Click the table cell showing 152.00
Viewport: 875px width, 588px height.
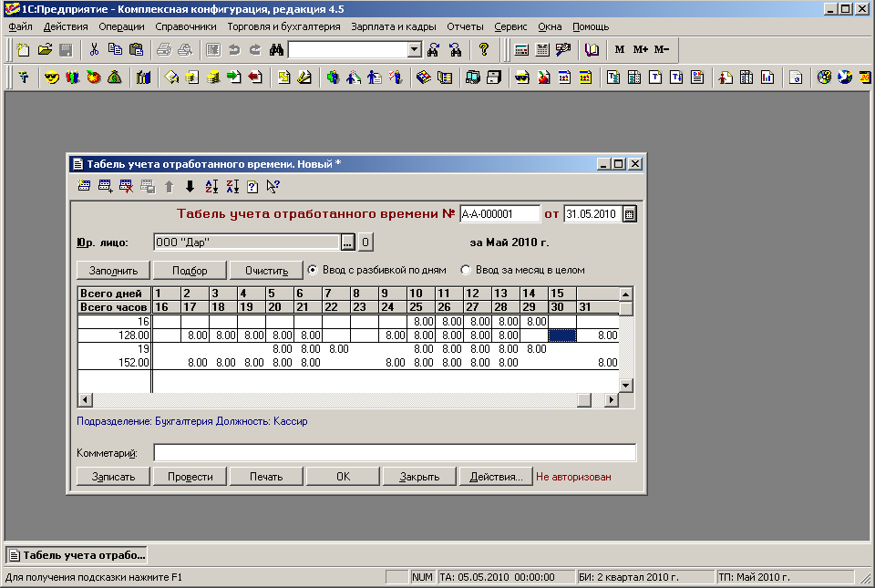115,363
